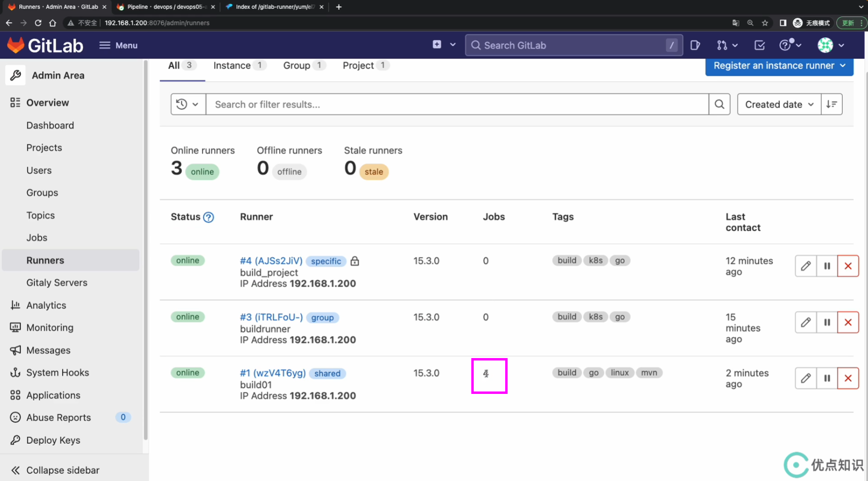The height and width of the screenshot is (481, 868).
Task: Open the Issues icon in navbar
Action: 695,45
